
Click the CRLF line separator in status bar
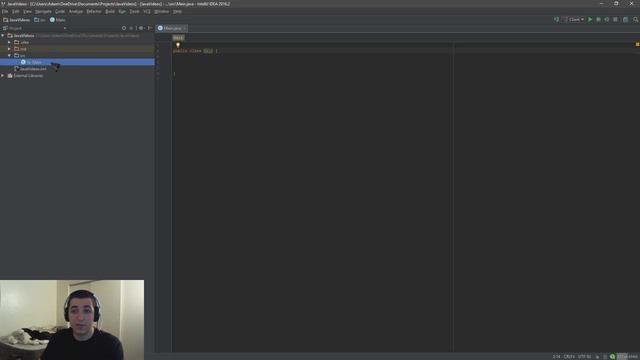tap(569, 357)
